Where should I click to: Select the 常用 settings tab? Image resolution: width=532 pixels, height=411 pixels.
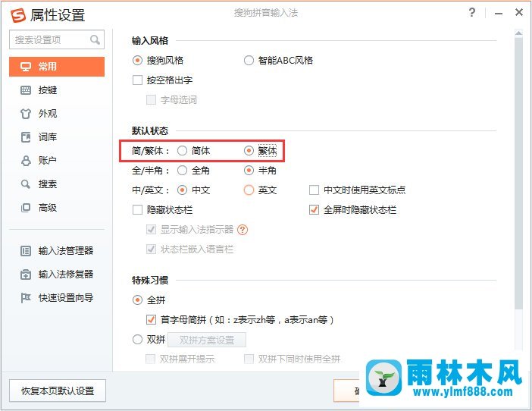(57, 67)
